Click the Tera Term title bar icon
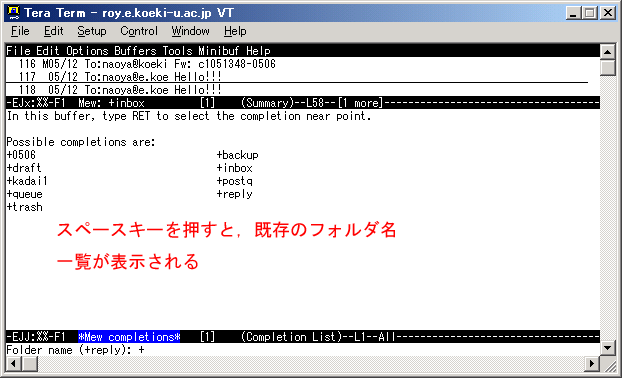 (x=13, y=13)
